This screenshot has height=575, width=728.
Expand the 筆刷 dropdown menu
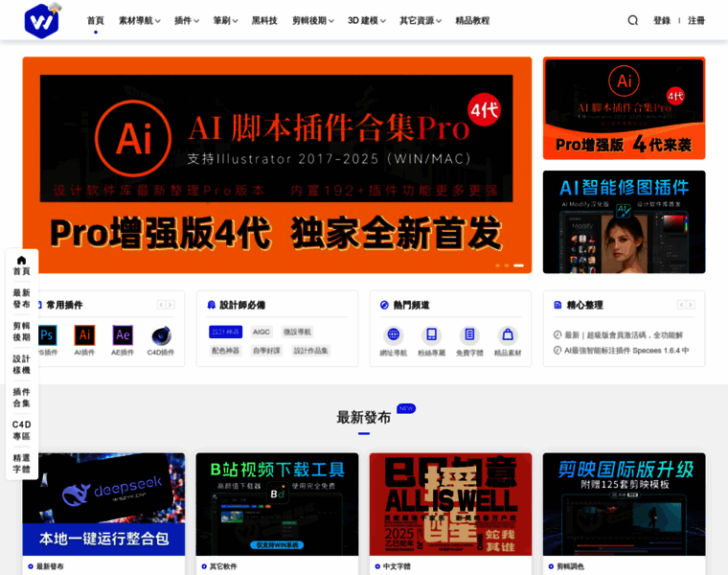point(225,20)
